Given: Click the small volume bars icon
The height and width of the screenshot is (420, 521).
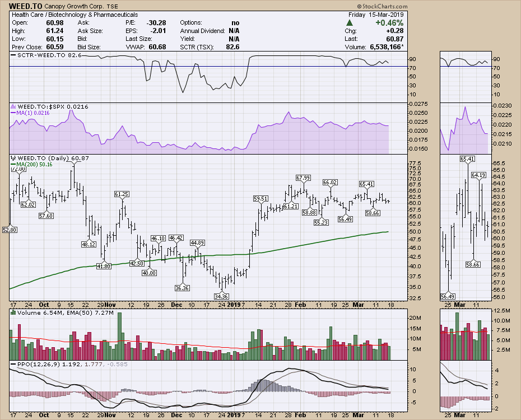Looking at the screenshot, I should (13, 312).
